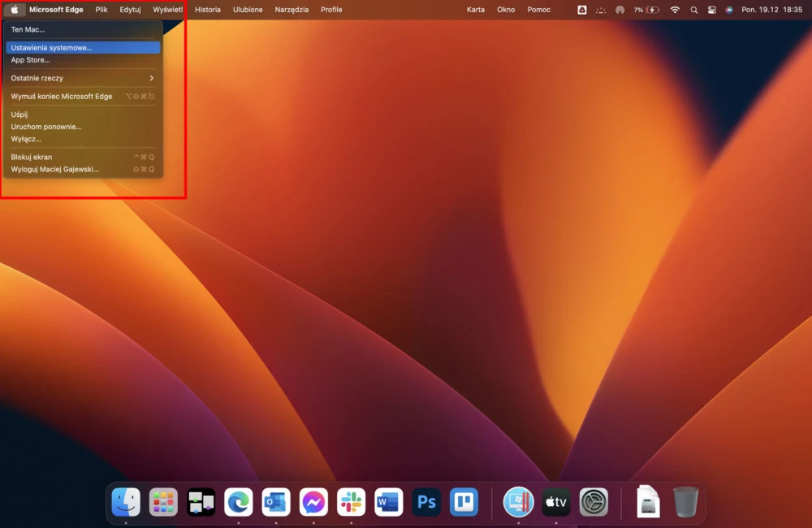Screen dimensions: 812x528
Task: Open the Narzędzia menu
Action: [292, 10]
